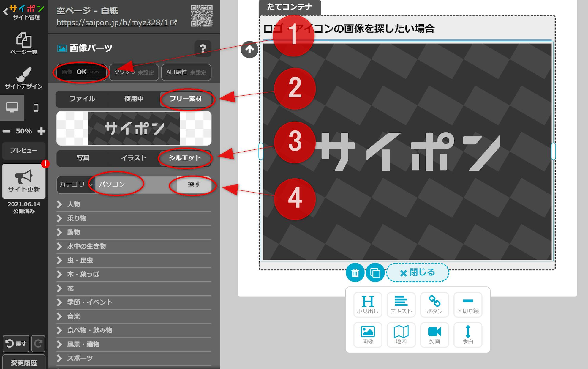588x369 pixels.
Task: Switch to desktop preview mode
Action: point(12,108)
